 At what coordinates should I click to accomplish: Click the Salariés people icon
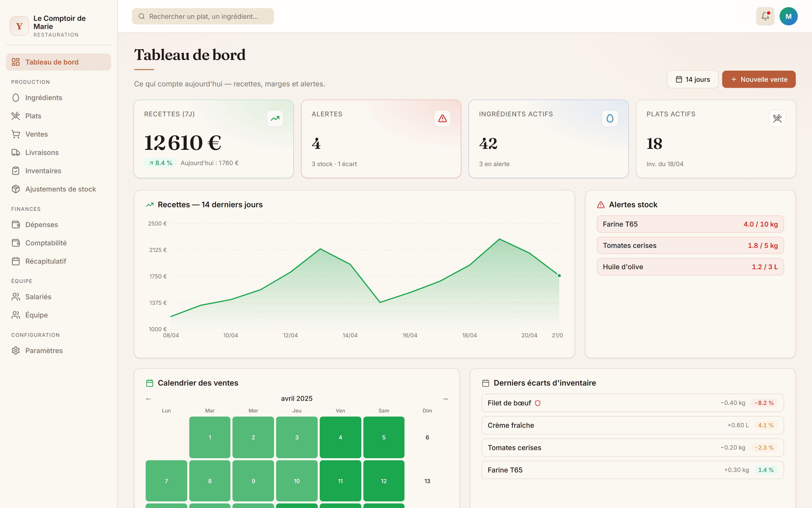coord(16,297)
